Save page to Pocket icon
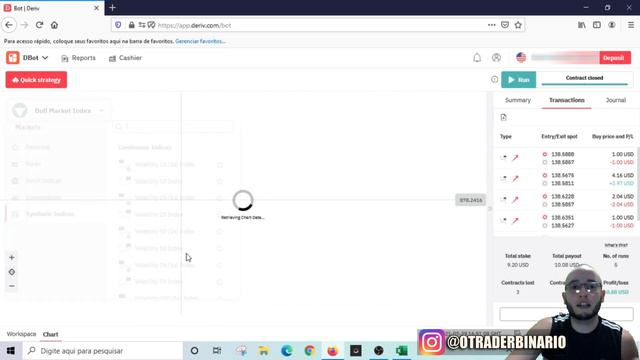Image resolution: width=640 pixels, height=360 pixels. [x=505, y=25]
